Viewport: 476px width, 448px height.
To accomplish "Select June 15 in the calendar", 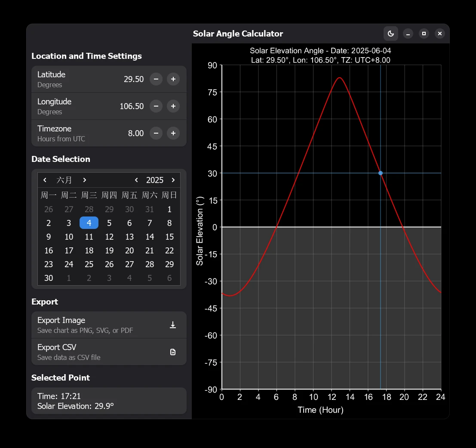I will point(169,237).
